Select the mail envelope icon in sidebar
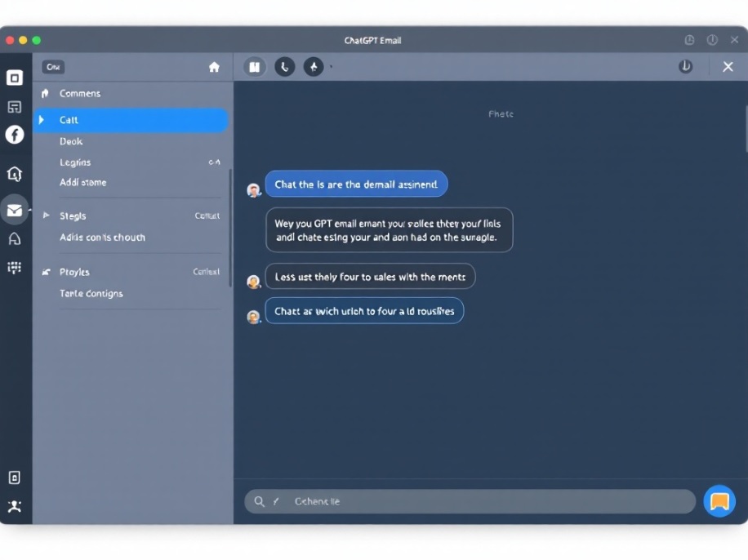748x560 pixels. pyautogui.click(x=15, y=210)
